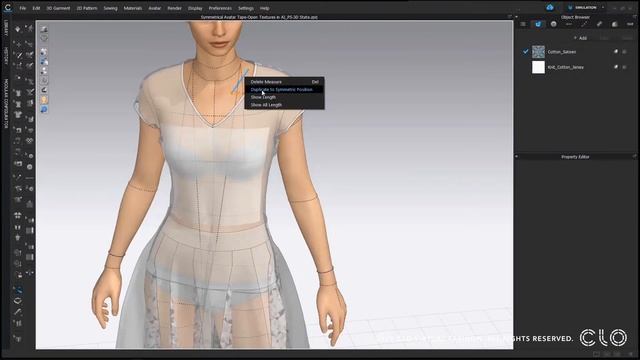This screenshot has width=640, height=360.
Task: Click the Cotton_Sateen fabric thumbnail
Action: (538, 52)
